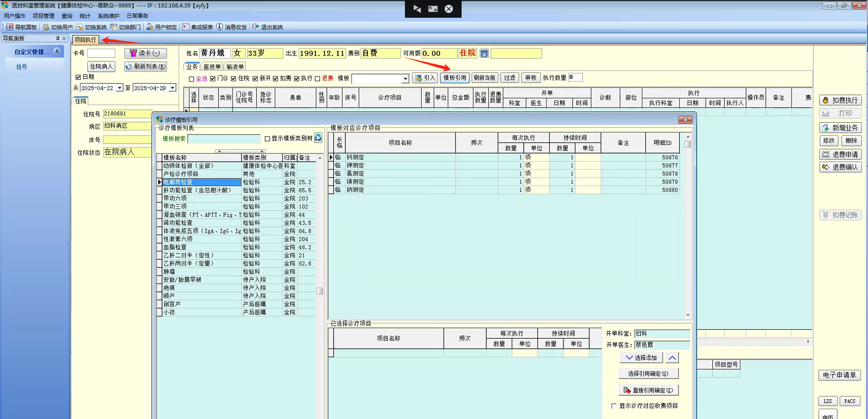Click the 过滤 button
This screenshot has width=868, height=419.
pos(509,78)
